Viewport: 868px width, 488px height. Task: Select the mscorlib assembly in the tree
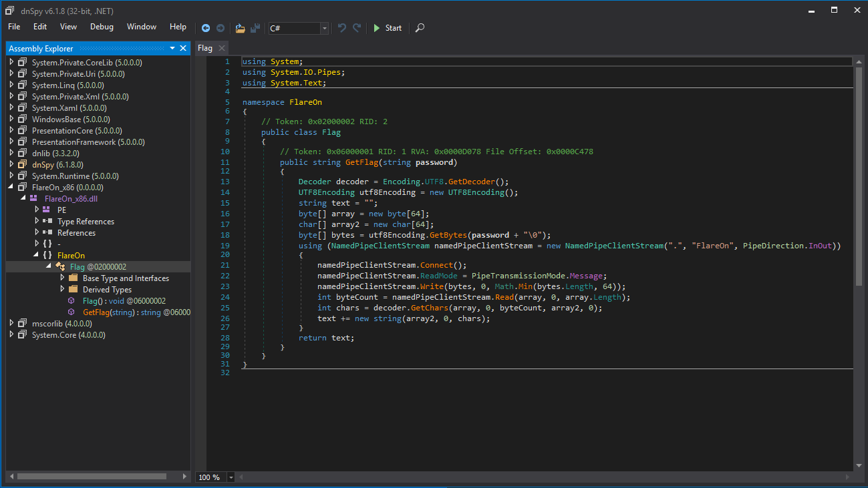point(61,324)
